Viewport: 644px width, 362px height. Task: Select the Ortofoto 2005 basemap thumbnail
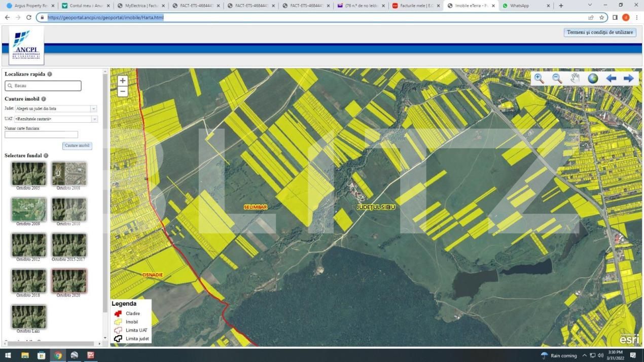28,173
